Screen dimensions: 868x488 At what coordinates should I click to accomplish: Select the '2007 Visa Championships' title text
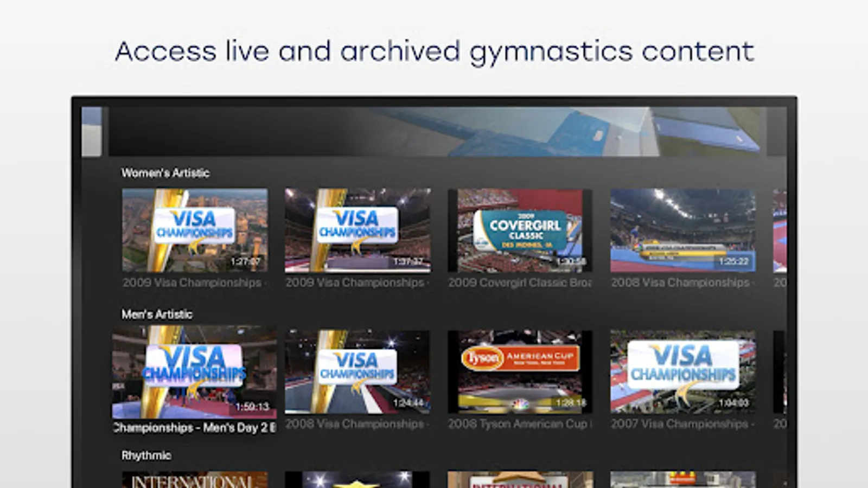click(682, 424)
